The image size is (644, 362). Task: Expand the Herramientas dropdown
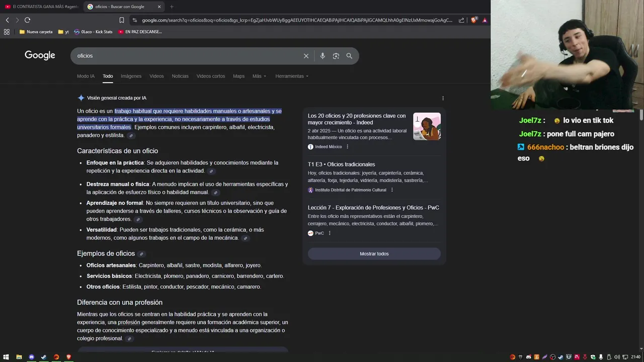click(292, 76)
